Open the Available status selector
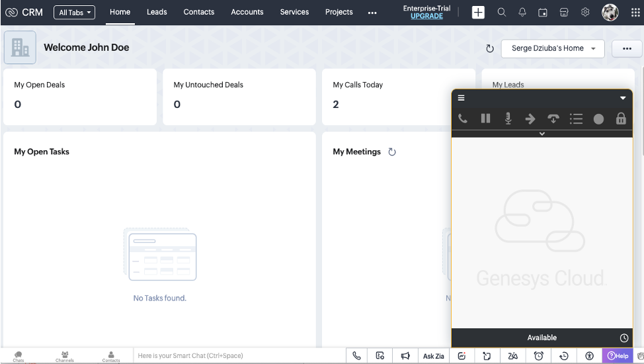Viewport: 644px width, 364px height. pos(542,338)
